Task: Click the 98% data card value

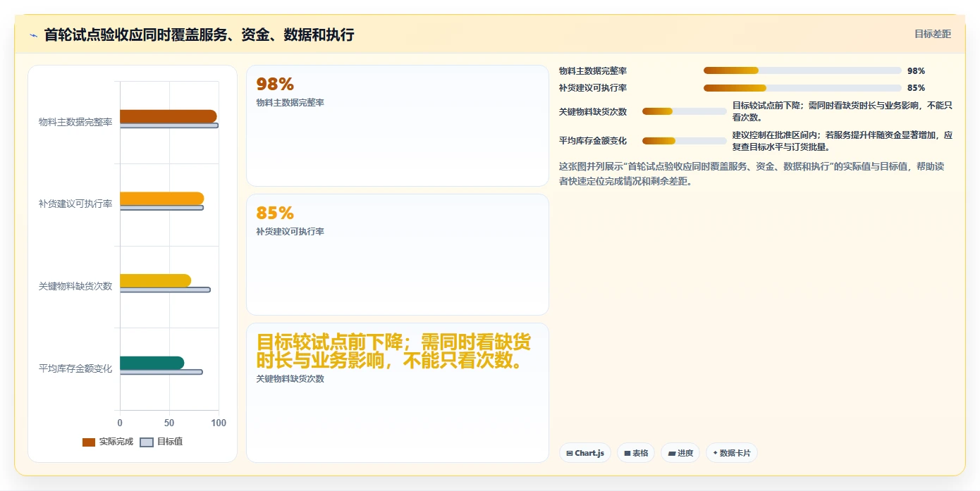Action: point(275,85)
